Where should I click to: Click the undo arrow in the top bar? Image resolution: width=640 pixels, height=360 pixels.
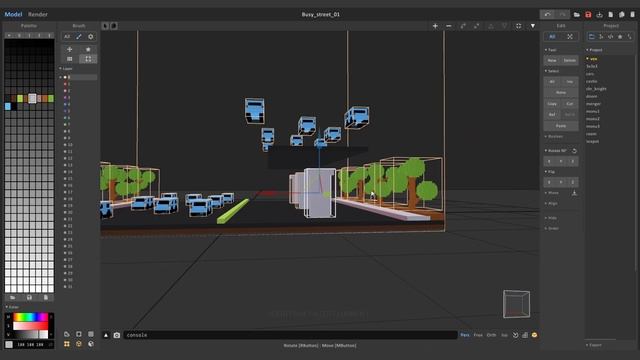pyautogui.click(x=547, y=14)
